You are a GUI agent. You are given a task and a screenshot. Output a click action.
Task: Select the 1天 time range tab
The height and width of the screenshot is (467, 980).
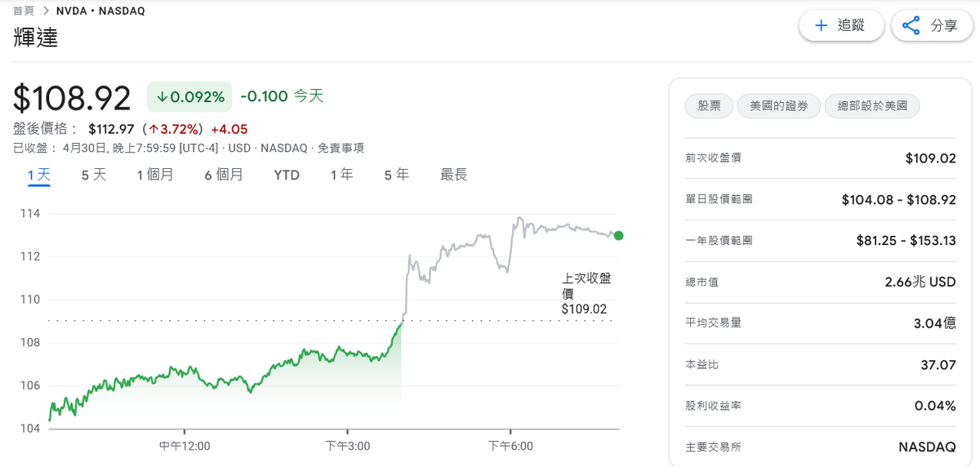point(39,175)
